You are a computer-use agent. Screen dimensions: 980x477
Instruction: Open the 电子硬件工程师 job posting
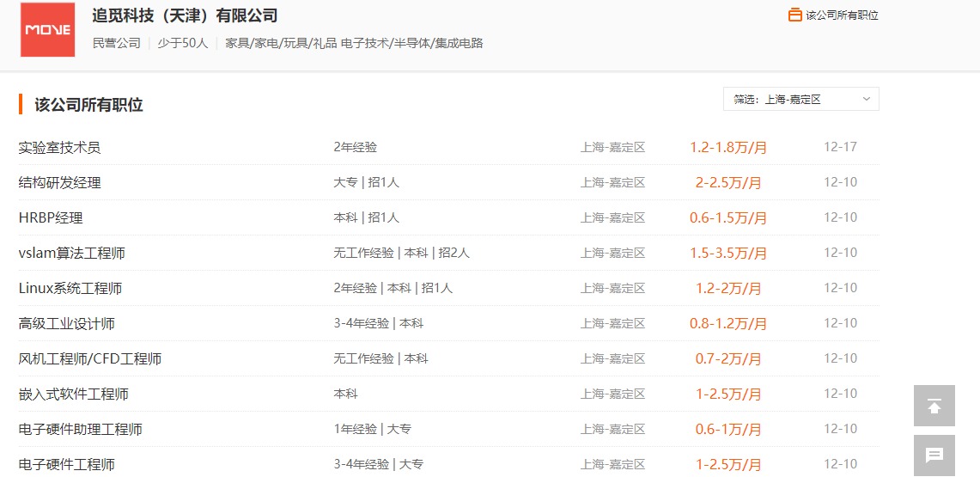click(67, 464)
